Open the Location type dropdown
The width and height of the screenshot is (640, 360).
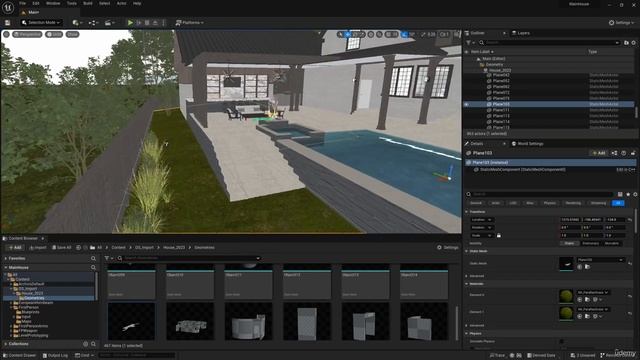click(482, 220)
